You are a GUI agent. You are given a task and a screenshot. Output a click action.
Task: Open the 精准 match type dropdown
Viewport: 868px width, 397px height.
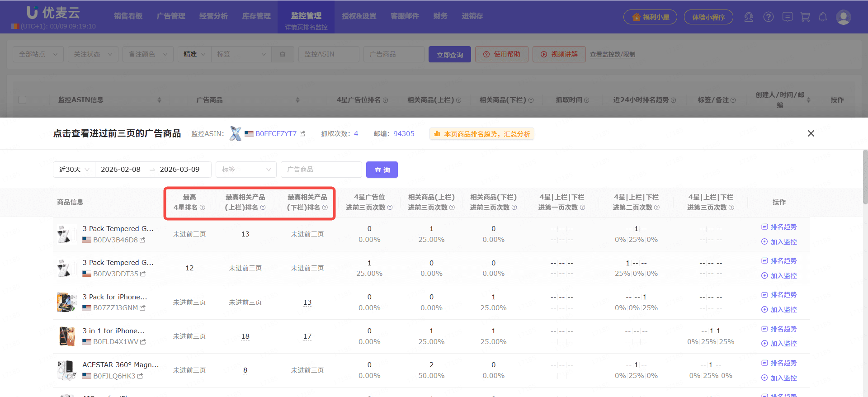click(194, 54)
